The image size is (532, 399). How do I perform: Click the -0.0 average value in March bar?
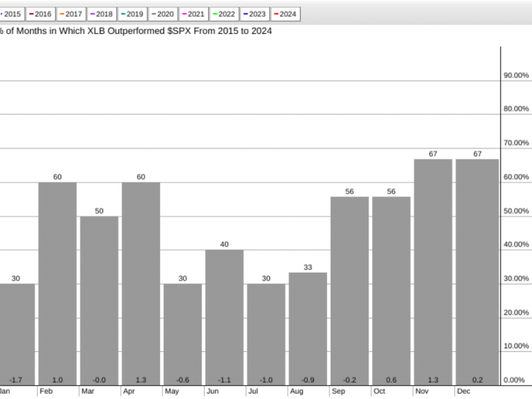point(99,380)
